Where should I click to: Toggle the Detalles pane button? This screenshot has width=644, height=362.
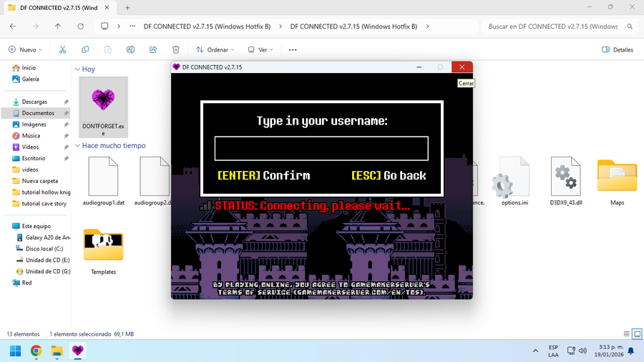618,49
